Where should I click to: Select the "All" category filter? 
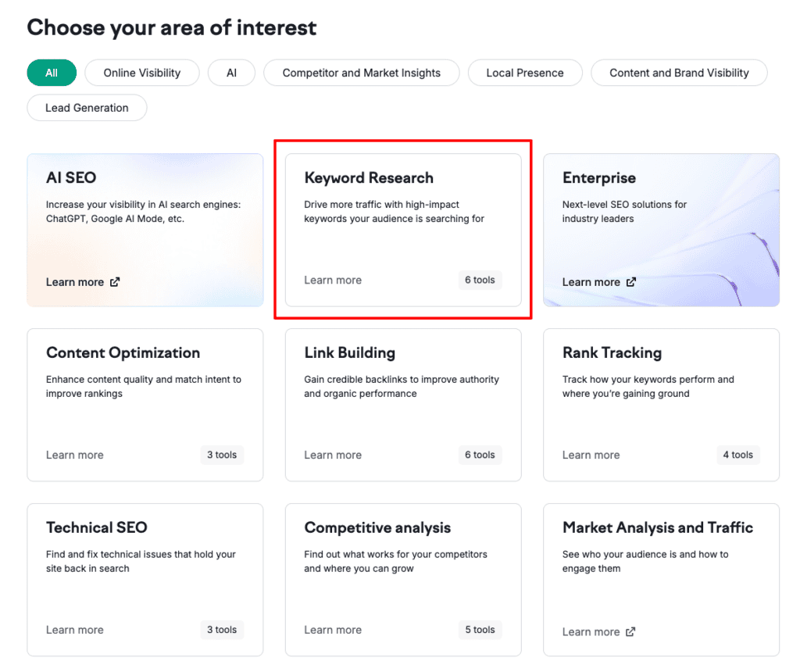click(51, 73)
